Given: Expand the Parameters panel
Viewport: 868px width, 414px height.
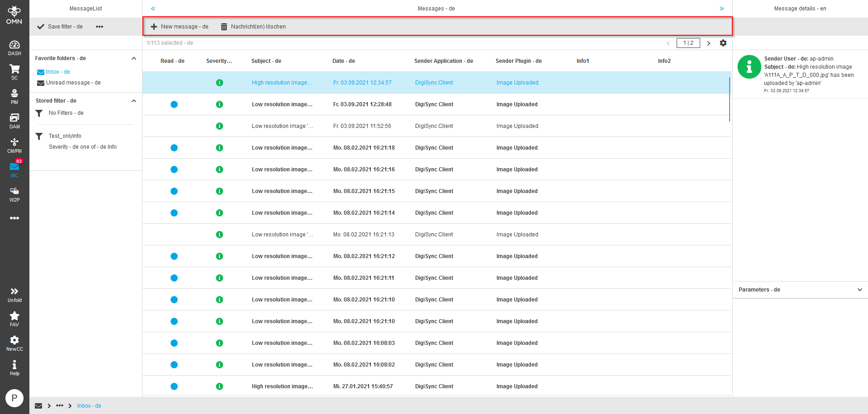Looking at the screenshot, I should 859,290.
